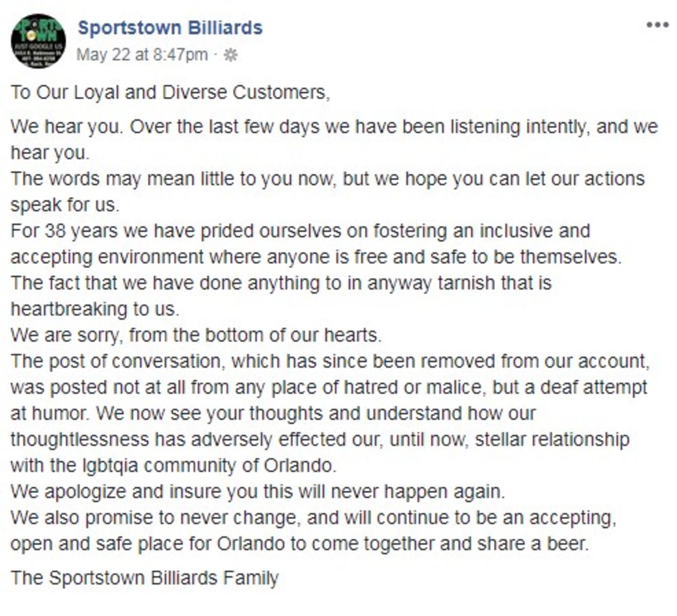Viewport: 677px width, 616px height.
Task: Click the line beginning "The post of conversation"
Action: tap(330, 361)
